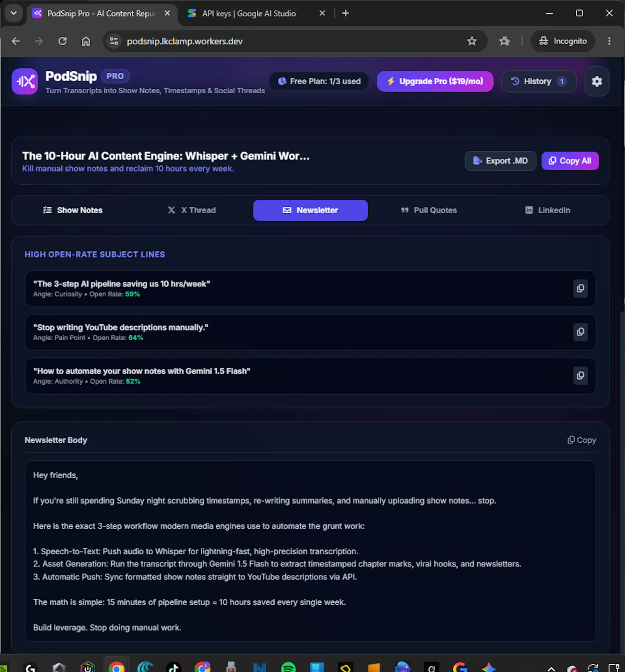Image resolution: width=625 pixels, height=672 pixels.
Task: Click the PodSnip logo icon
Action: click(25, 81)
